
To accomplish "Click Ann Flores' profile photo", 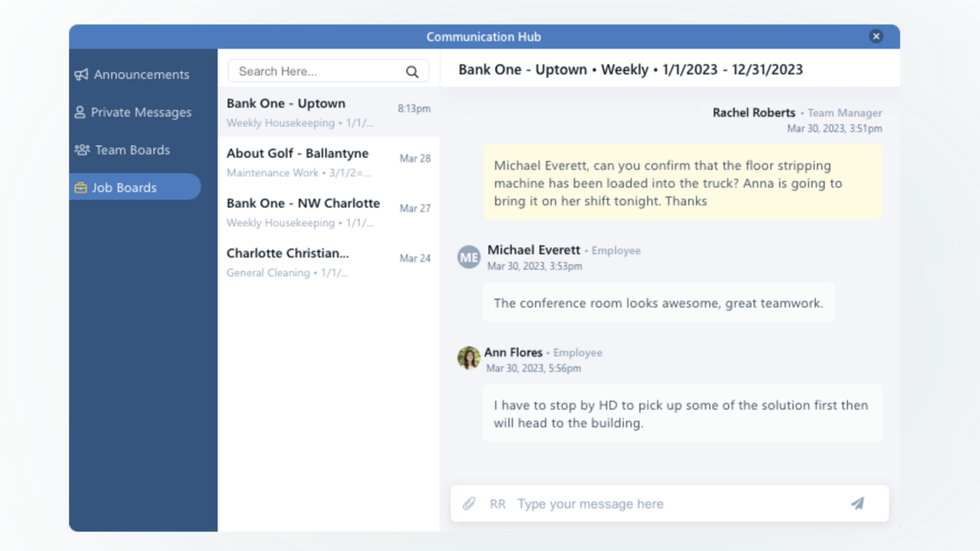I will 469,358.
